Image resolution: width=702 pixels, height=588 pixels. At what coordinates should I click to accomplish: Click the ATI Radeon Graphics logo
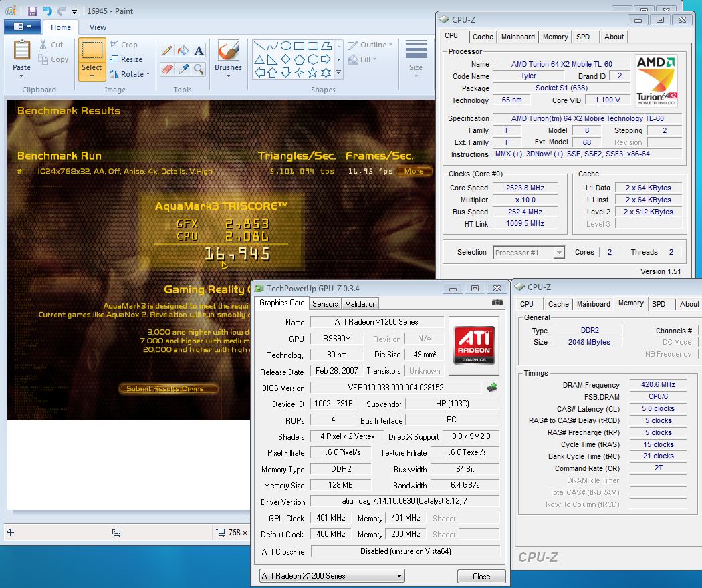point(474,345)
